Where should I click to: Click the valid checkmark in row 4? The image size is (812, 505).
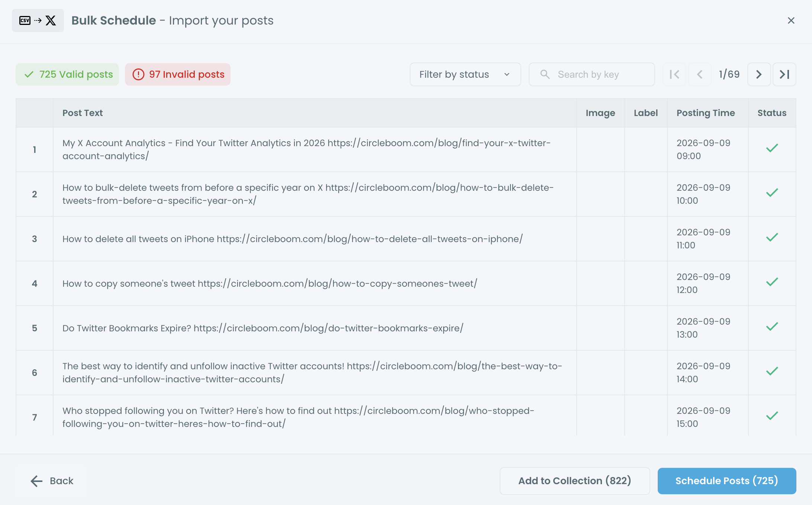[x=772, y=282]
